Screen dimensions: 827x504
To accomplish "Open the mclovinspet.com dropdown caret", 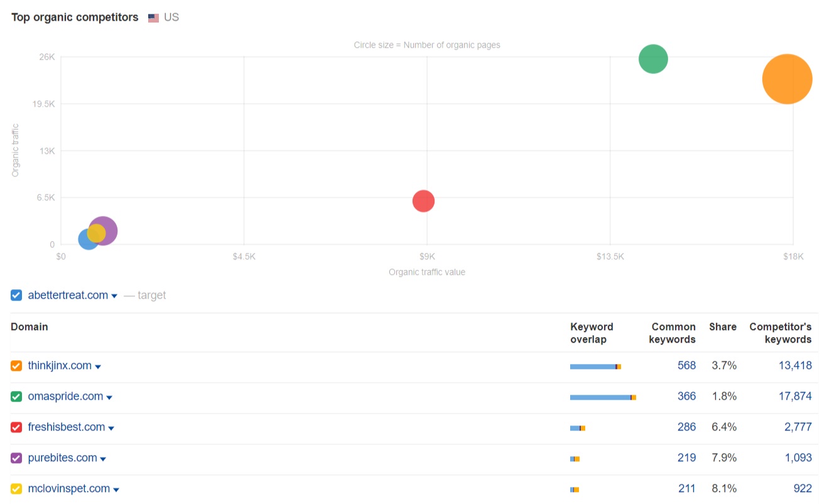I will pos(116,490).
